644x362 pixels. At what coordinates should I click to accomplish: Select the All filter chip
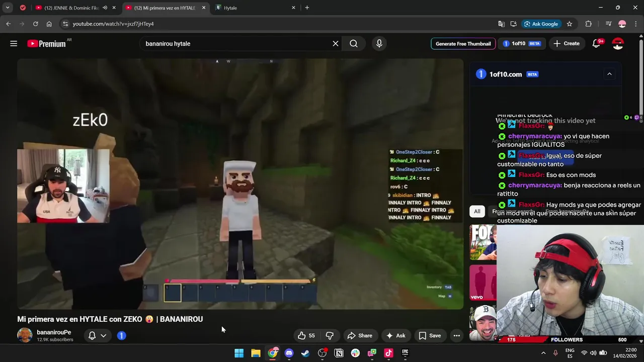[x=477, y=211]
